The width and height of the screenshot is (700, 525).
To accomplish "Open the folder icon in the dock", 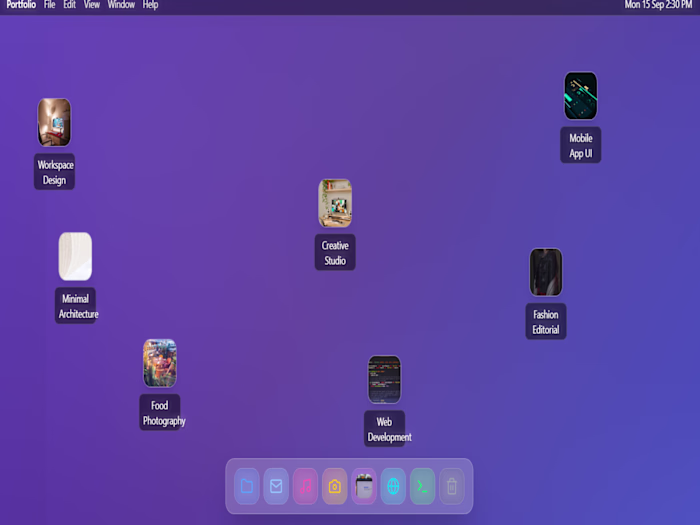I will [x=246, y=486].
